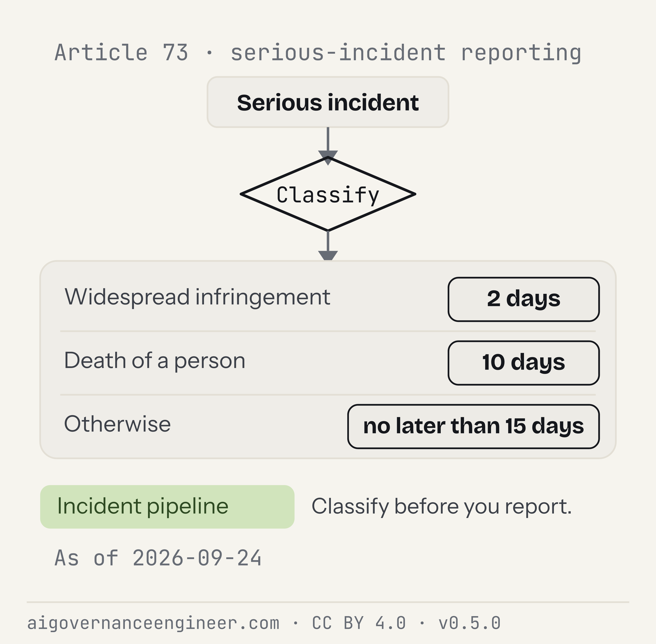Click the v0.5.0 version label
The image size is (656, 644).
point(470,623)
